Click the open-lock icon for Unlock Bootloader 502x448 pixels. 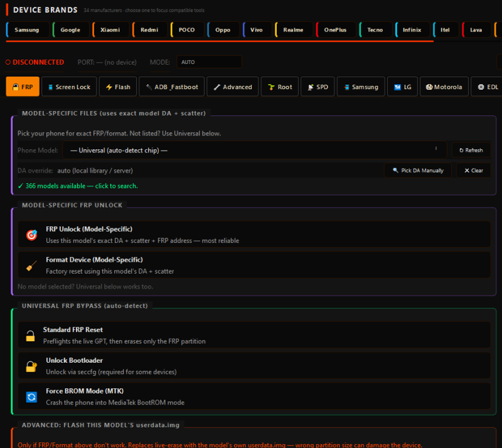(31, 366)
